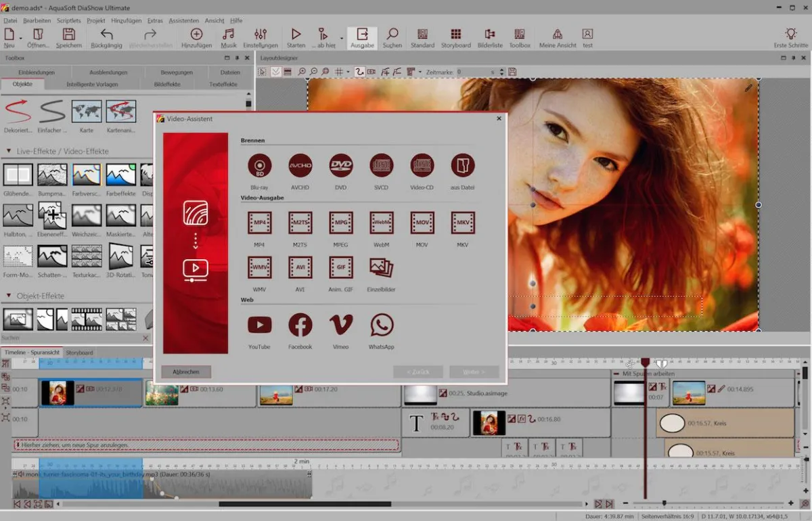Screen dimensions: 812x521
Task: Switch to the Bildeffekte tab
Action: coord(166,85)
